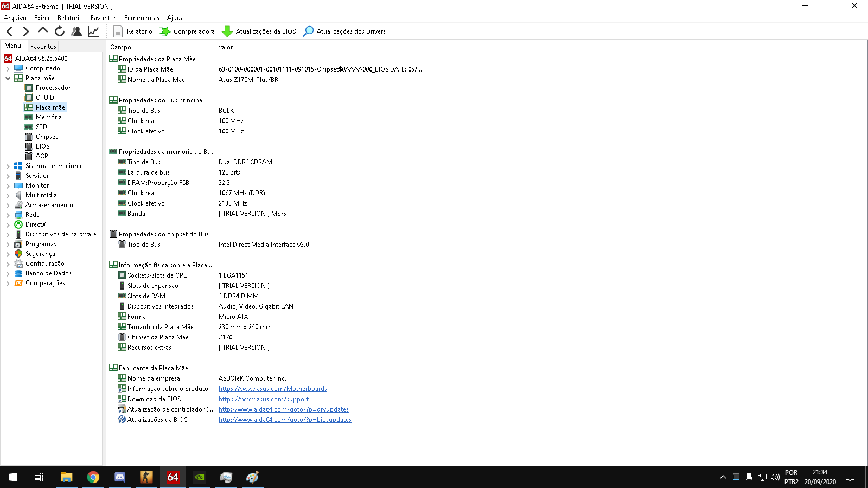The height and width of the screenshot is (488, 868).
Task: Open the Windows Start menu
Action: (13, 477)
